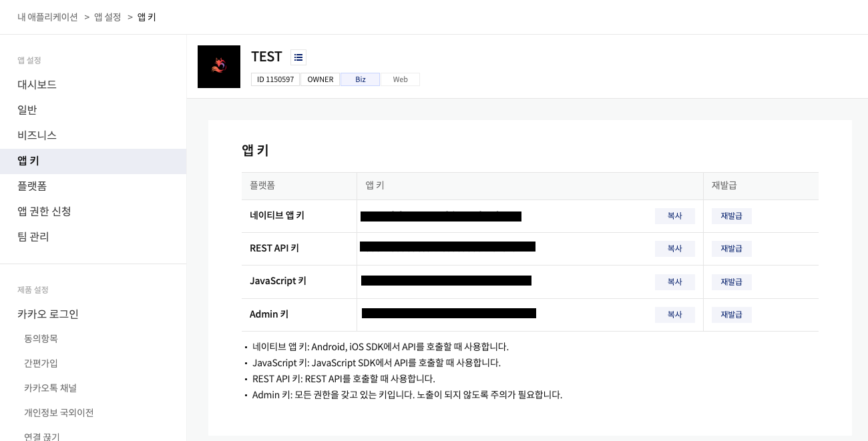Click the redacted Admin 키 value
This screenshot has width=868, height=441.
coord(449,313)
